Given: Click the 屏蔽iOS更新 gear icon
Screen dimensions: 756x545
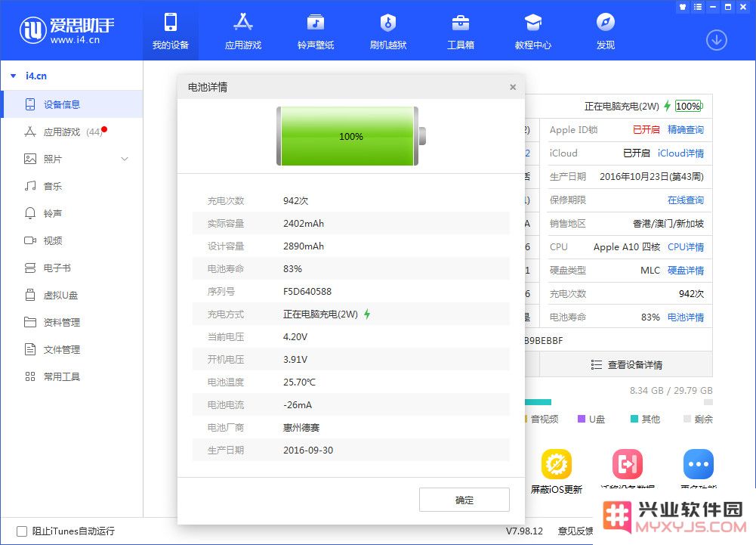Looking at the screenshot, I should coord(557,464).
